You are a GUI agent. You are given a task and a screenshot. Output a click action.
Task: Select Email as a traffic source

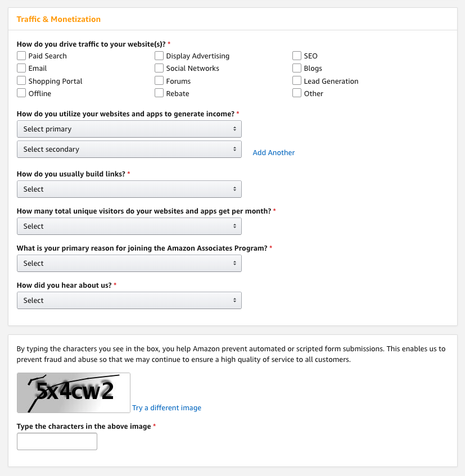pyautogui.click(x=21, y=68)
